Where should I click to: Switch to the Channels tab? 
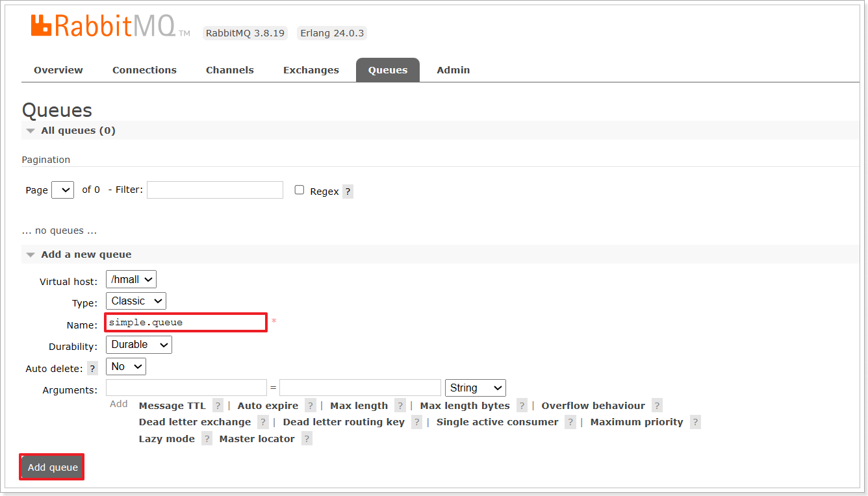click(x=230, y=70)
